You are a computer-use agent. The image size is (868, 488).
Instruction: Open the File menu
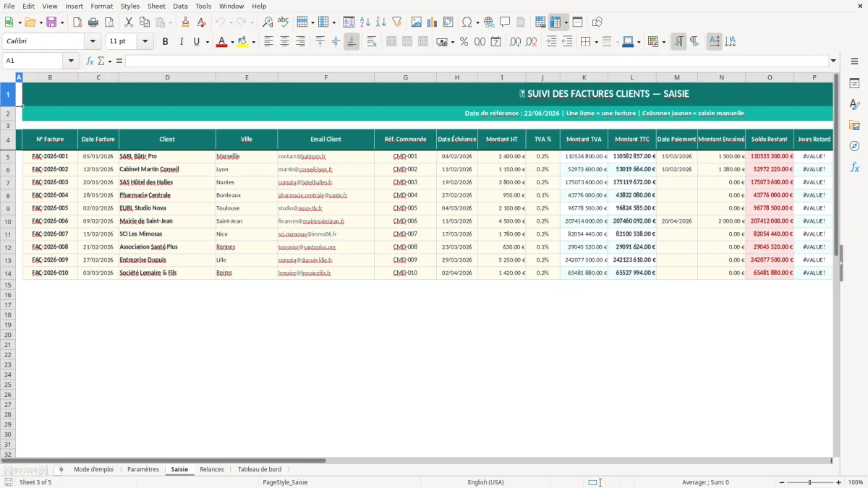9,6
